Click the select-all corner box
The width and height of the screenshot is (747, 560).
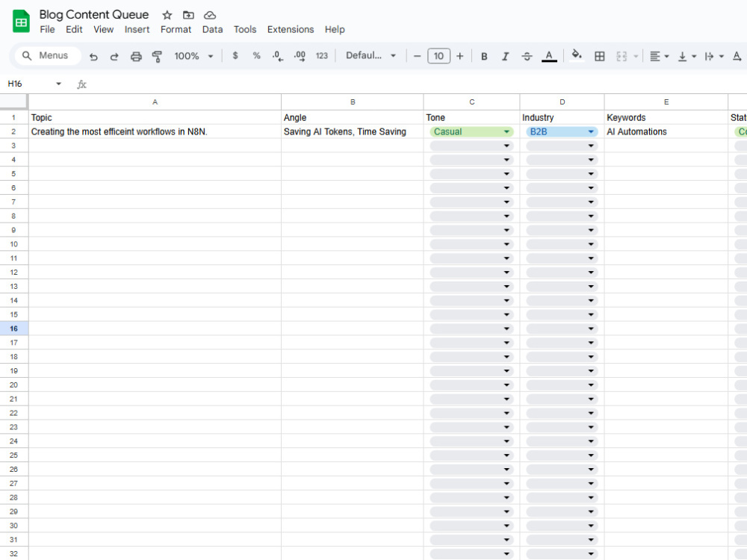click(x=13, y=102)
